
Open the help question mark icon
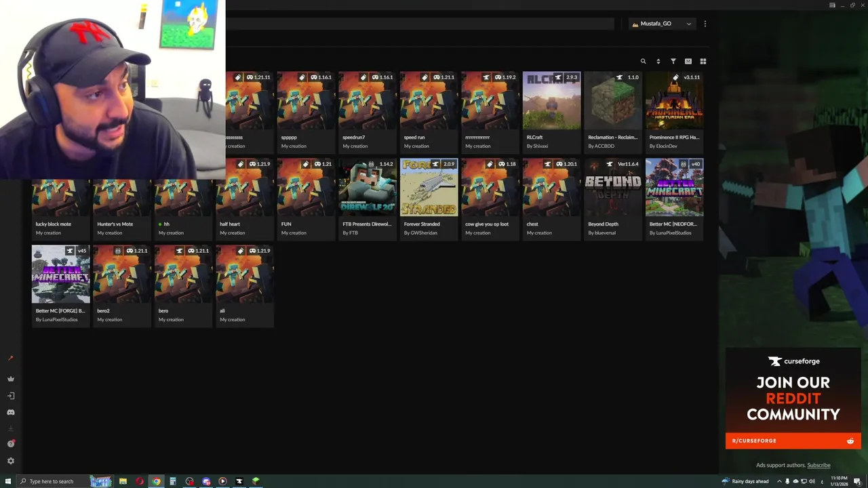(10, 444)
